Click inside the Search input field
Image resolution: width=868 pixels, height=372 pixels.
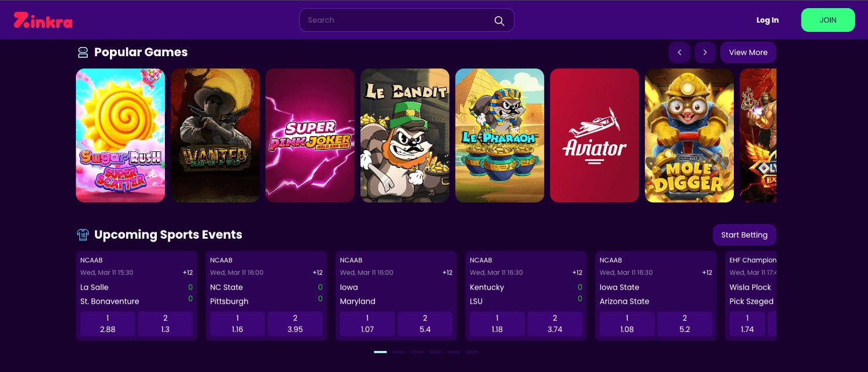(x=393, y=20)
